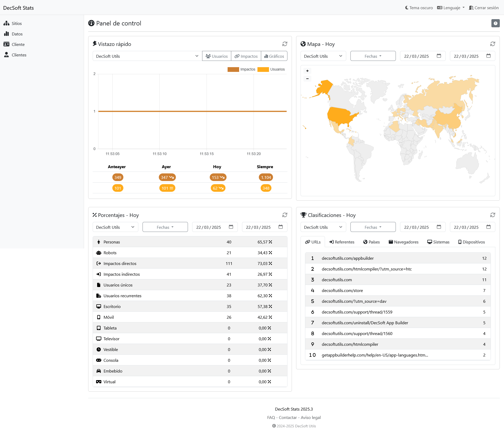
Task: Refresh the Mapa - Hoy panel
Action: click(x=493, y=44)
